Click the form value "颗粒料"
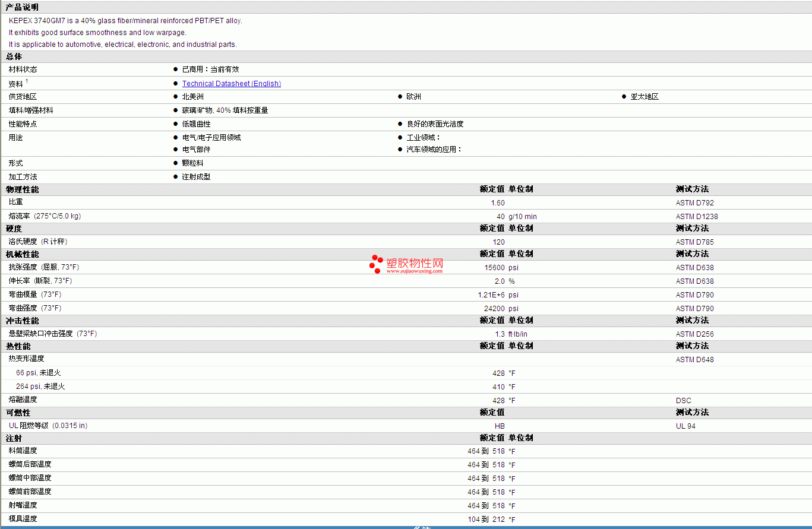 tap(192, 163)
